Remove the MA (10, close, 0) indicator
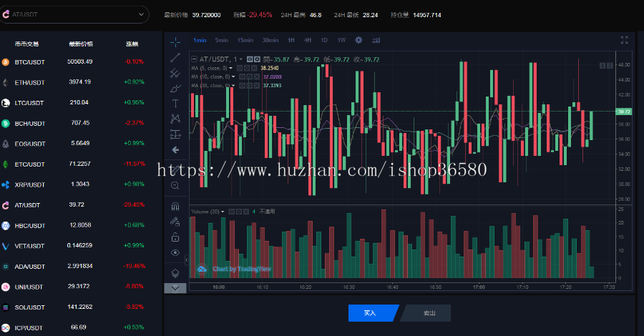Screen dimensions: 644x336 [x=257, y=76]
